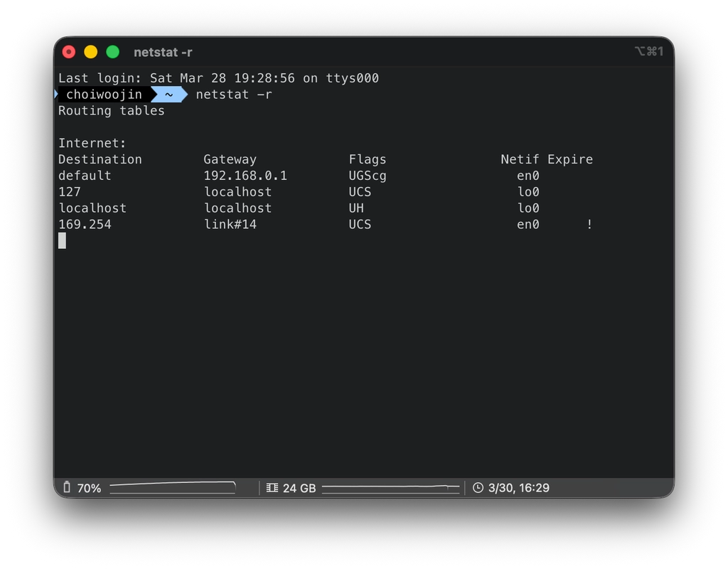The width and height of the screenshot is (728, 569).
Task: Click the blue tilde directory prompt segment
Action: pos(169,95)
